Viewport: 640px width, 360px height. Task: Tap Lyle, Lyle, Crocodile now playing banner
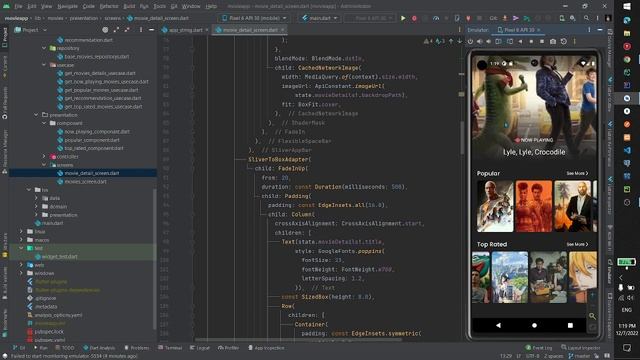pyautogui.click(x=534, y=108)
